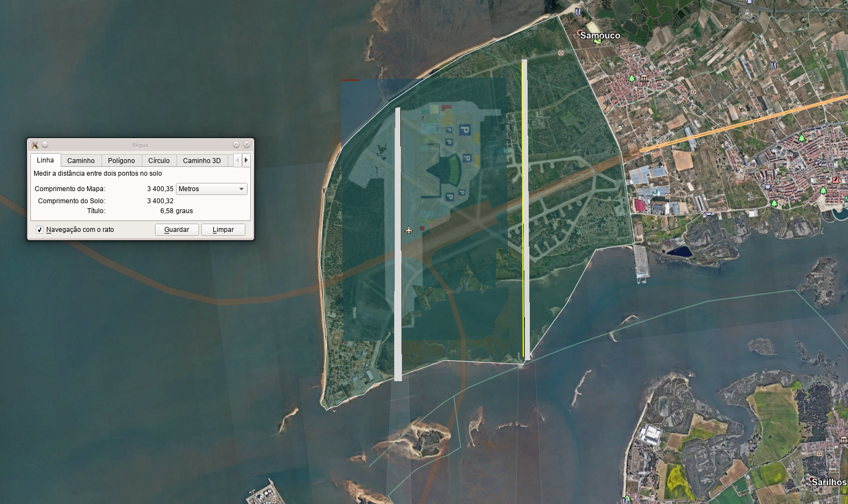Click the heading value 6,58 graus
848x504 pixels.
pos(176,211)
